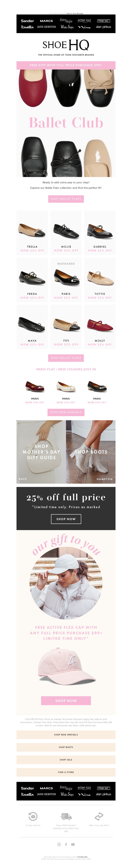Screen dimensions: 132x868
Task: Open the Shop Mother's Day Gift Guide banner
Action: [41, 452]
